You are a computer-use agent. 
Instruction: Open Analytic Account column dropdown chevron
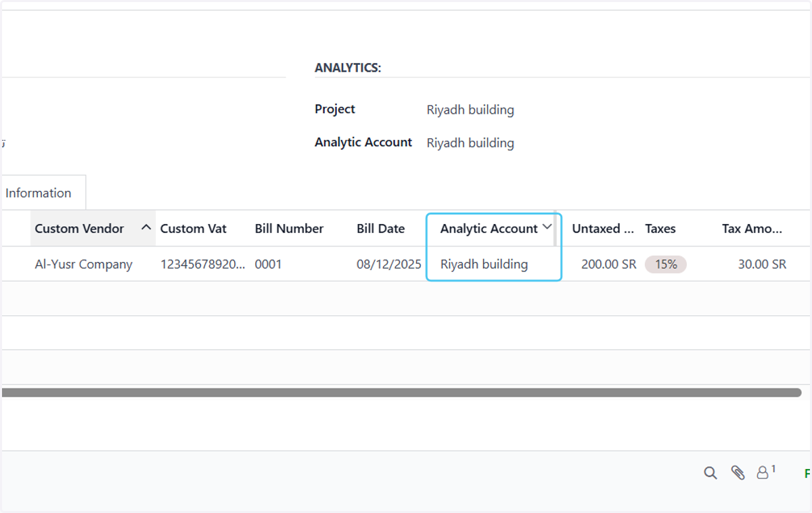[x=547, y=227]
